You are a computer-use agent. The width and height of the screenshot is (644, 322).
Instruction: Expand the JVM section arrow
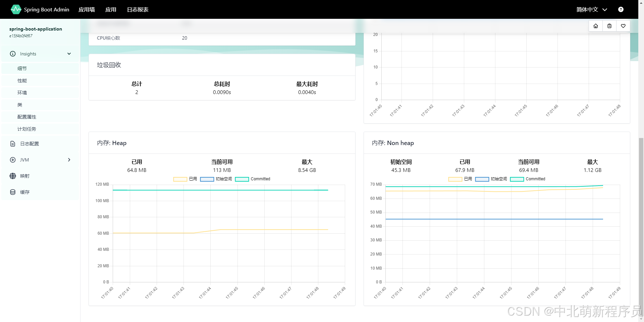coord(69,160)
